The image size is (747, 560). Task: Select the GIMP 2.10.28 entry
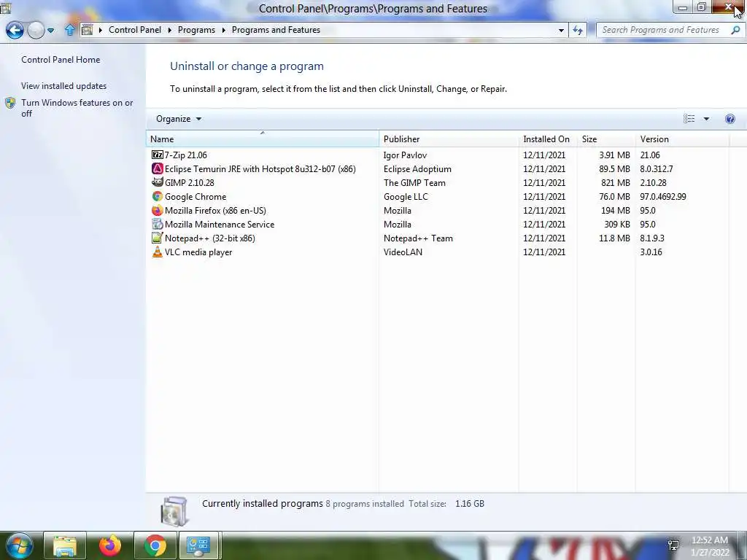point(189,182)
